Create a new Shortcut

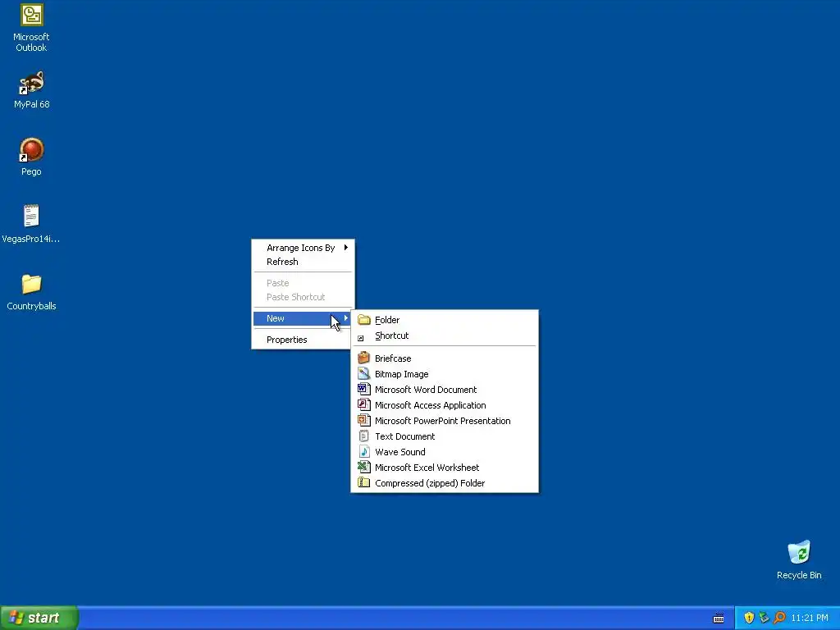pos(445,336)
